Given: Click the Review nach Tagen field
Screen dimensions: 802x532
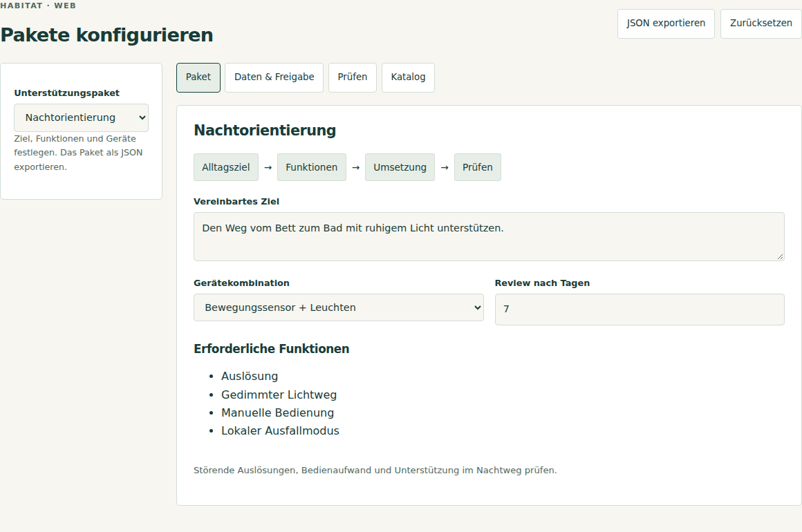Looking at the screenshot, I should [x=640, y=310].
